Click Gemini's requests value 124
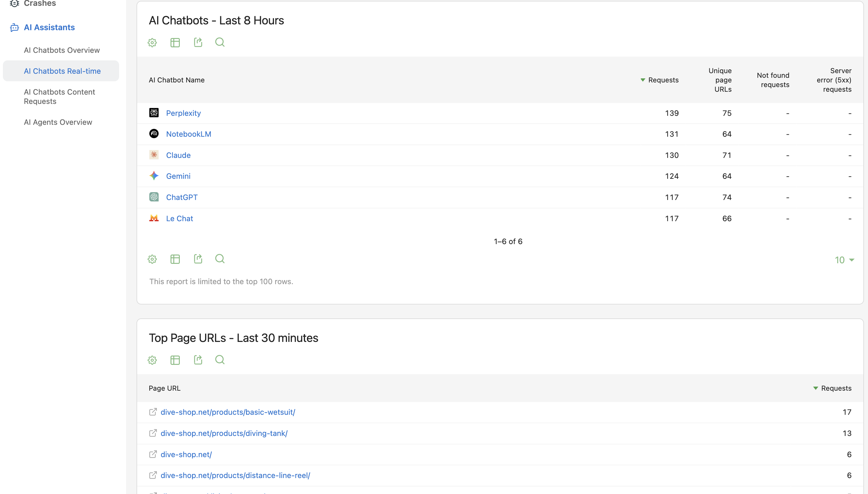Viewport: 868px width, 494px height. coord(672,176)
